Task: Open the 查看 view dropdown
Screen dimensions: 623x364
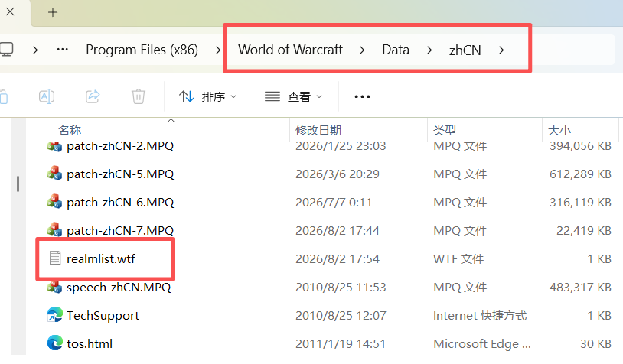Action: [x=293, y=96]
